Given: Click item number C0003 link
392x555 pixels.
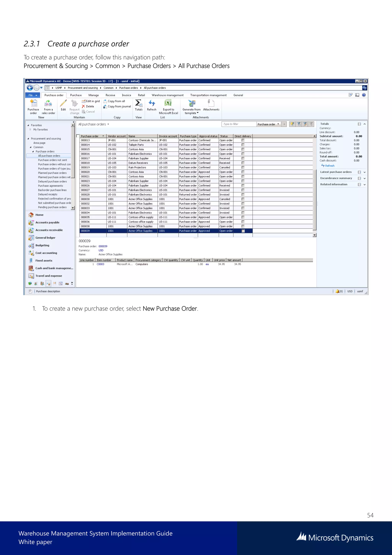Looking at the screenshot, I should [100, 264].
